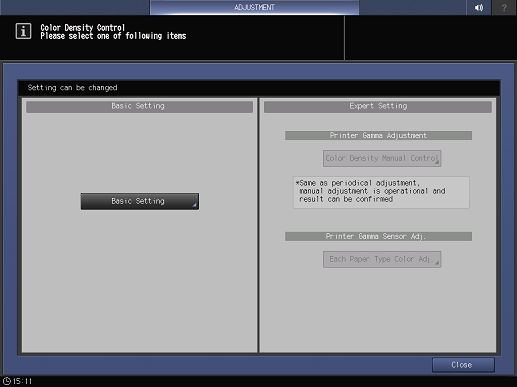Viewport: 517px width, 387px height.
Task: Click the information icon beside Color Density Control
Action: point(23,31)
